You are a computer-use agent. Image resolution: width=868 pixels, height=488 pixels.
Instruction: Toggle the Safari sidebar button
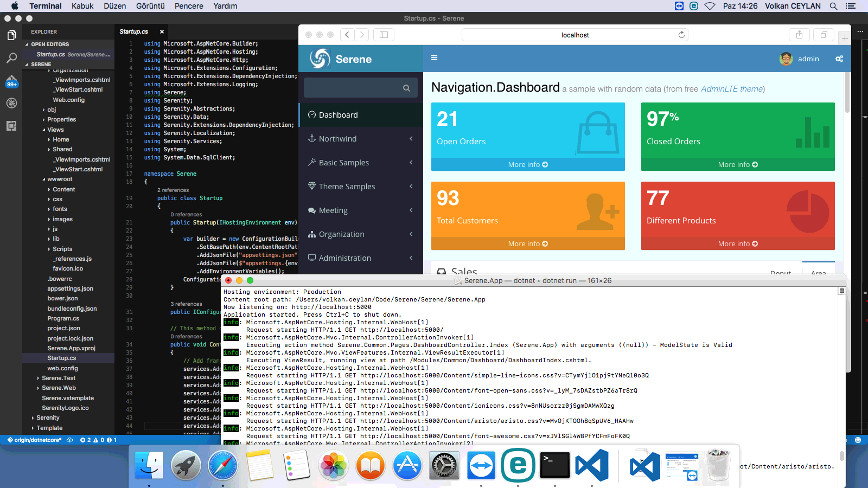pos(384,35)
